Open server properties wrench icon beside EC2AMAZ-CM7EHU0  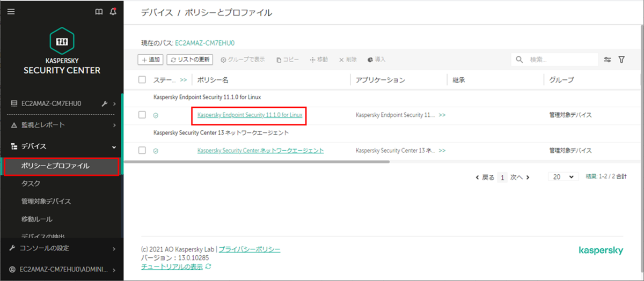[x=105, y=103]
